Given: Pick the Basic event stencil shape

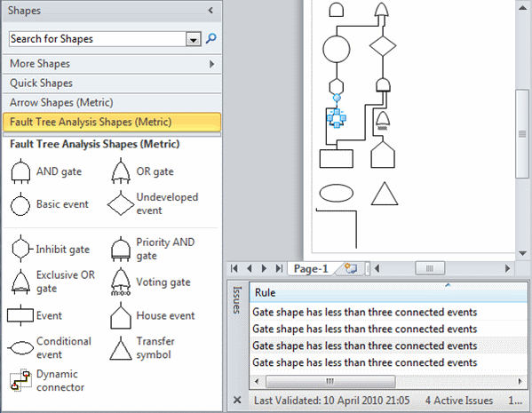Looking at the screenshot, I should (20, 204).
